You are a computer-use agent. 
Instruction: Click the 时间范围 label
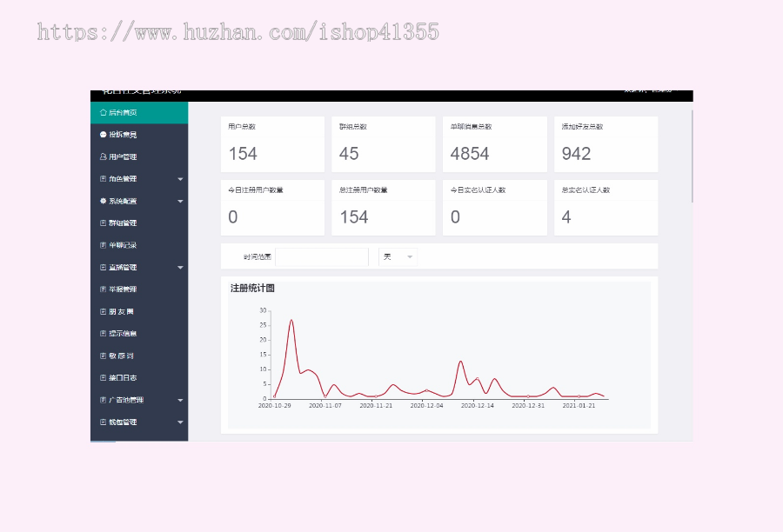(258, 257)
